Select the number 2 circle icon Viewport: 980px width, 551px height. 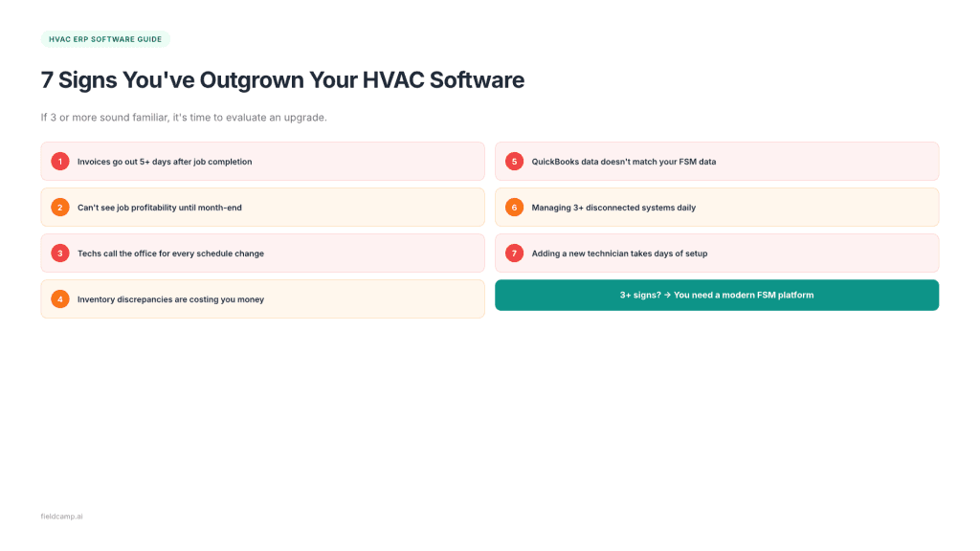[x=59, y=207]
